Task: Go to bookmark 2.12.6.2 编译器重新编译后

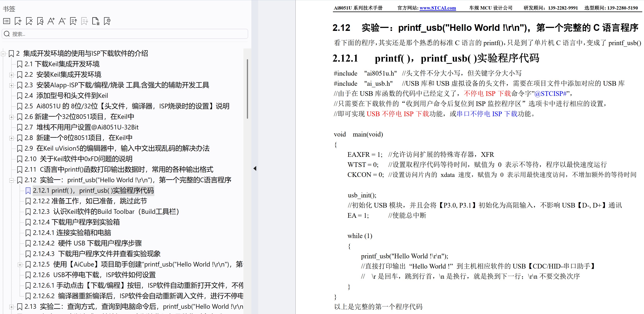Action: tap(138, 296)
